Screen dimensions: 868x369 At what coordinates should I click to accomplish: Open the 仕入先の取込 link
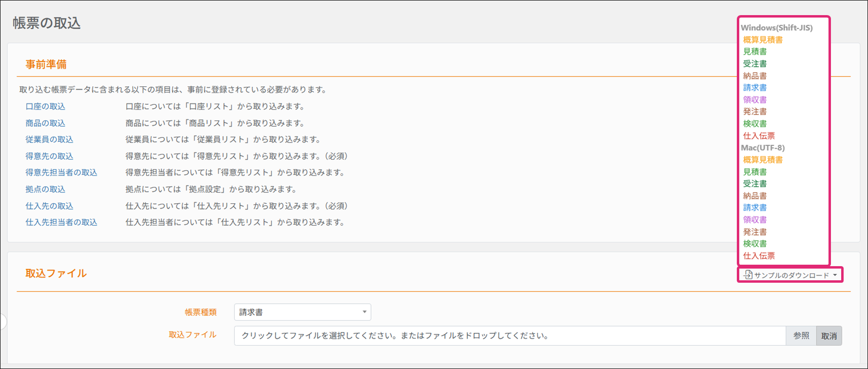point(49,206)
